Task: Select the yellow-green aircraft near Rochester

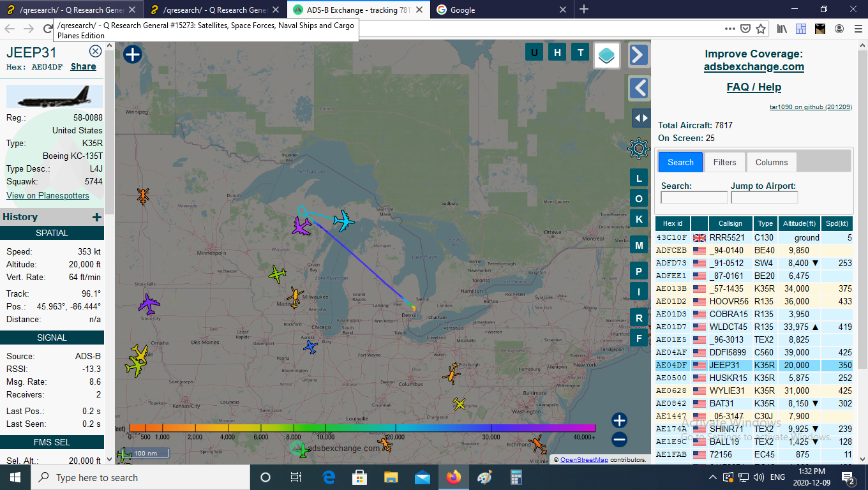Action: click(277, 274)
